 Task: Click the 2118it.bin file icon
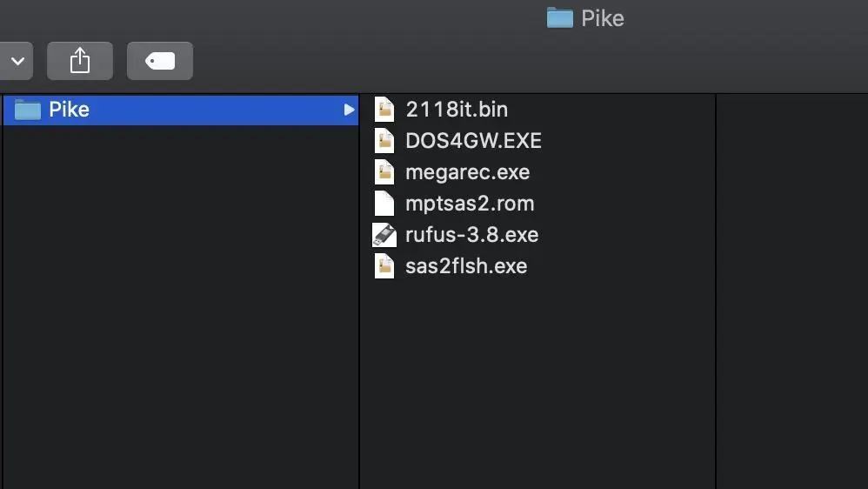tap(384, 109)
